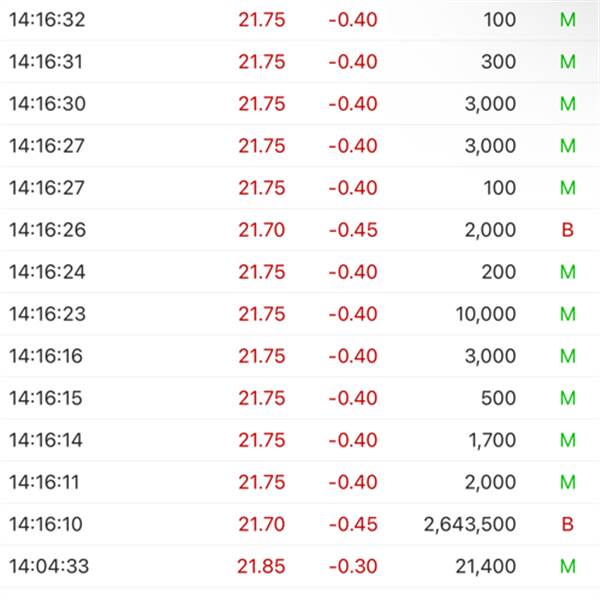Click the 21.70 price at 14:16:26
The height and width of the screenshot is (600, 600).
click(x=261, y=230)
